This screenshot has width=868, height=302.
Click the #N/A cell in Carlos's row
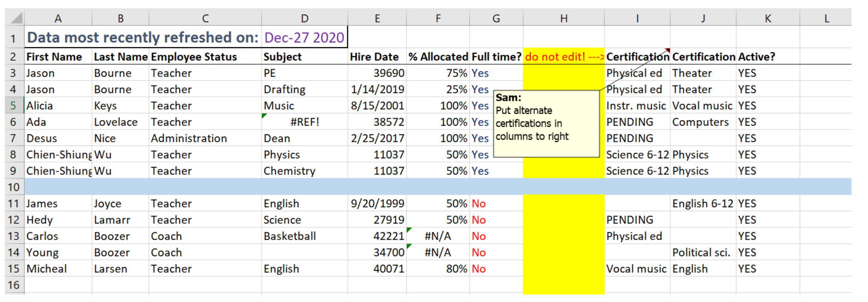[438, 236]
